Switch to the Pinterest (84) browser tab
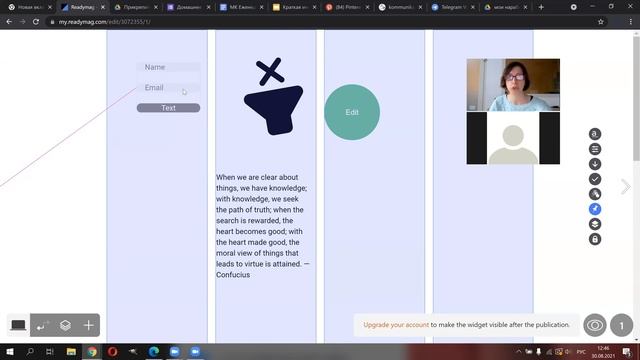 click(346, 7)
